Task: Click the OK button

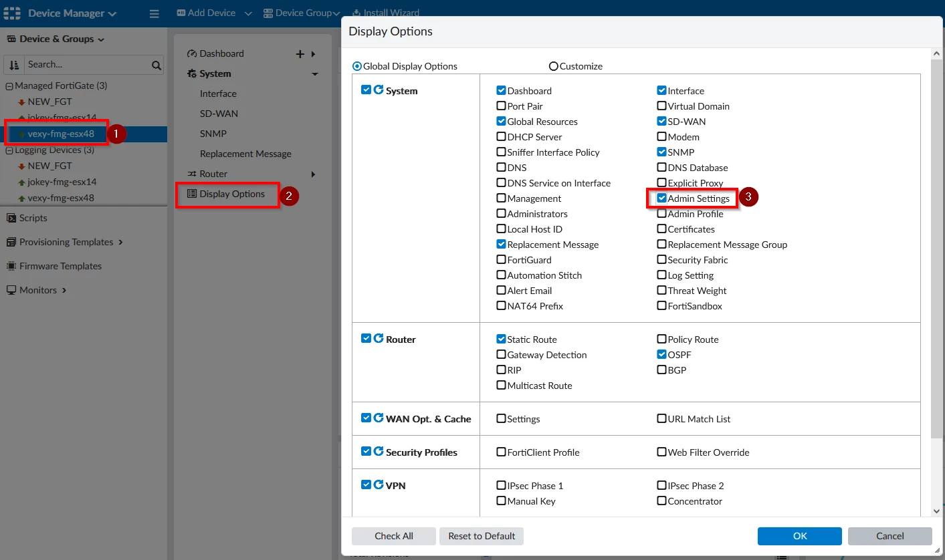Action: [x=800, y=536]
